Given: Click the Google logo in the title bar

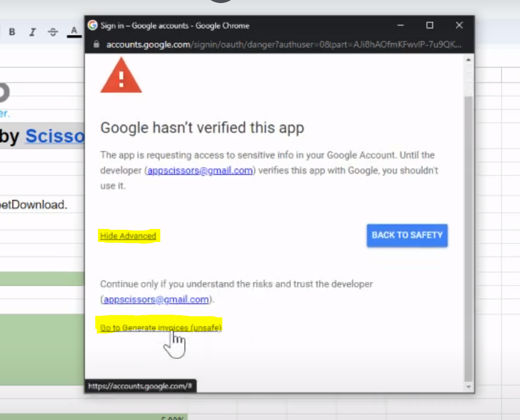Looking at the screenshot, I should coord(93,25).
